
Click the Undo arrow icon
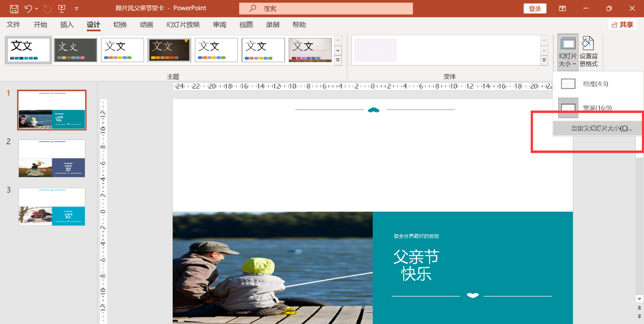pos(28,9)
